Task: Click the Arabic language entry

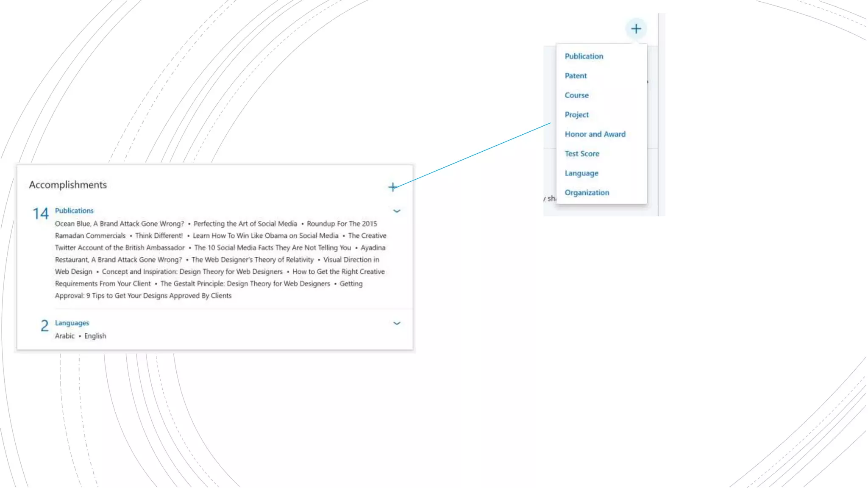Action: pos(64,336)
